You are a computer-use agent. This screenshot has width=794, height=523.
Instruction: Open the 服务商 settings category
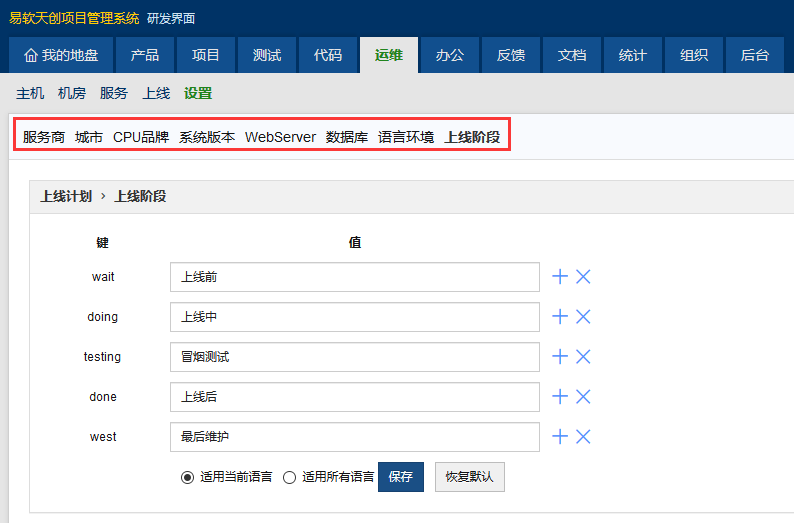click(44, 137)
